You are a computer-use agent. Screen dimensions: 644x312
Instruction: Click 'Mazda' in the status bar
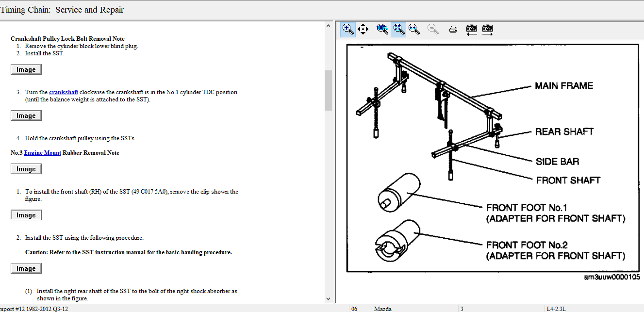(383, 309)
